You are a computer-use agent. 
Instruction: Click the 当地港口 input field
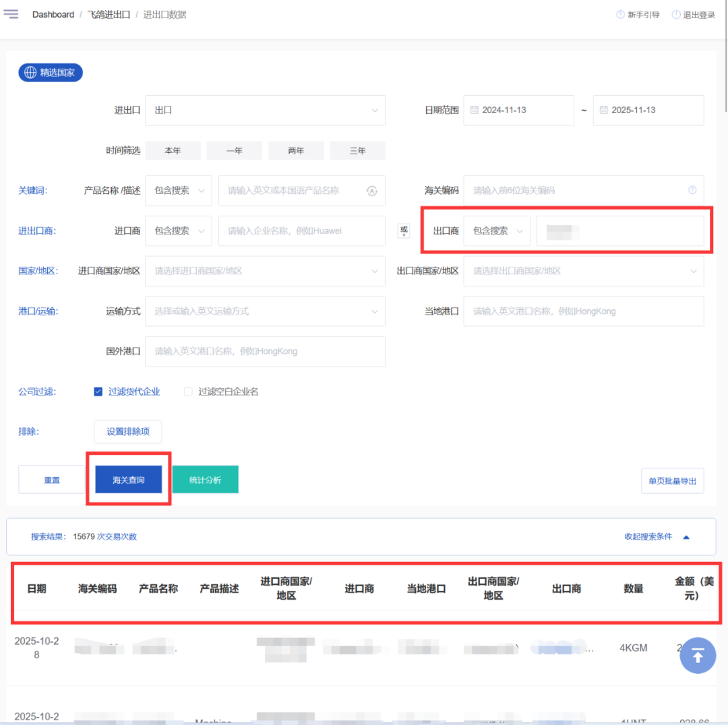point(583,311)
